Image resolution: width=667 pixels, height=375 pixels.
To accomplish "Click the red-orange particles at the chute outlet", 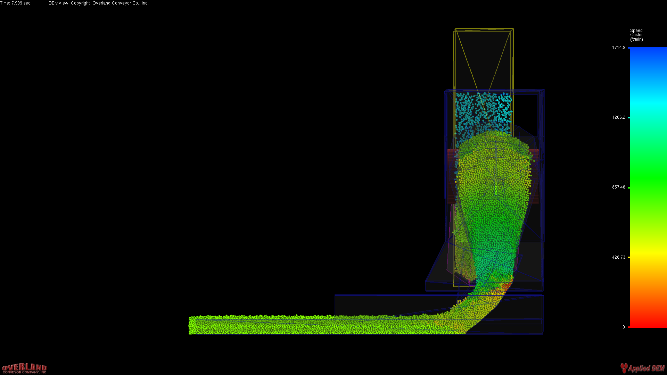I will coord(502,289).
